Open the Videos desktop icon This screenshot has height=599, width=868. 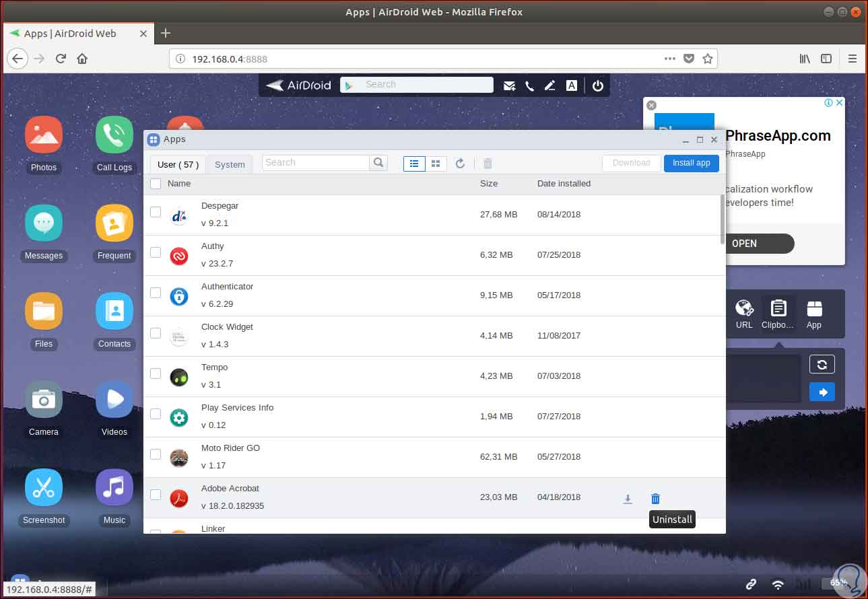[114, 400]
